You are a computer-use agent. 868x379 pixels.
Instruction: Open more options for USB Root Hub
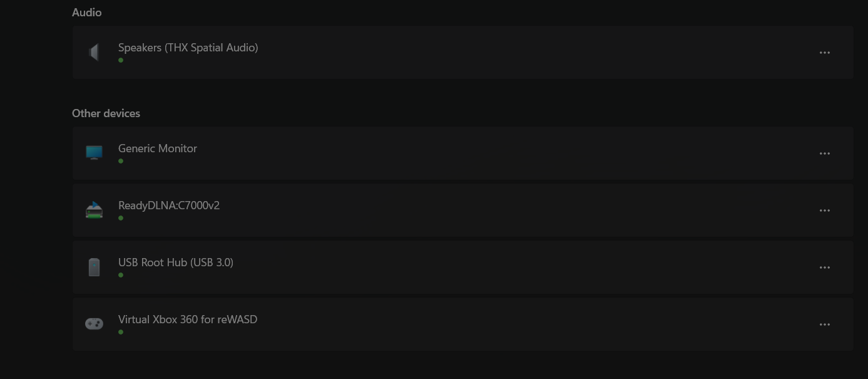825,267
